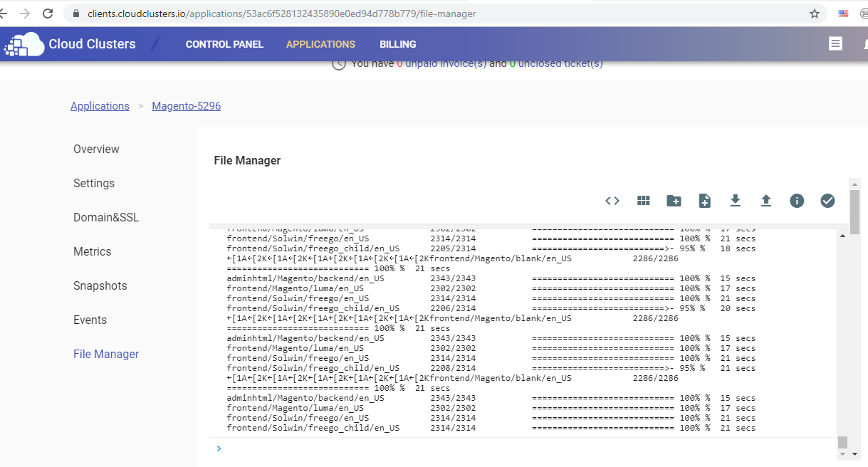Create a new file
The height and width of the screenshot is (467, 868).
point(705,201)
